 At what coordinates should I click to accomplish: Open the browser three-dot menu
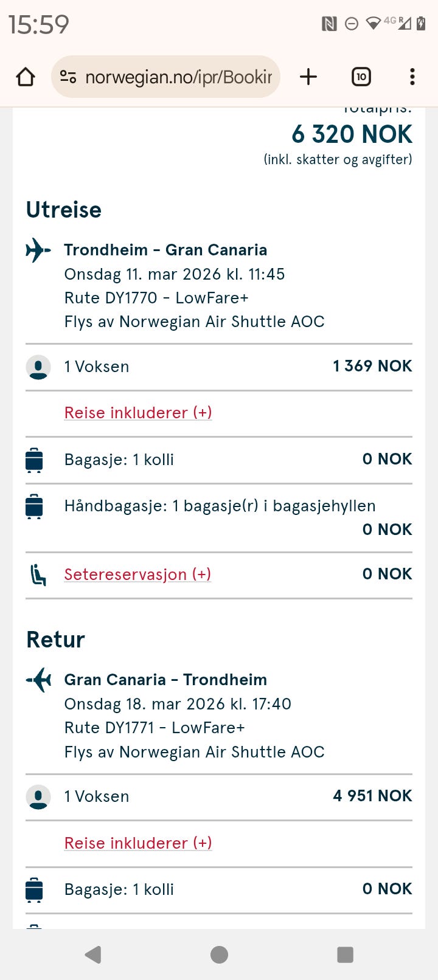412,77
